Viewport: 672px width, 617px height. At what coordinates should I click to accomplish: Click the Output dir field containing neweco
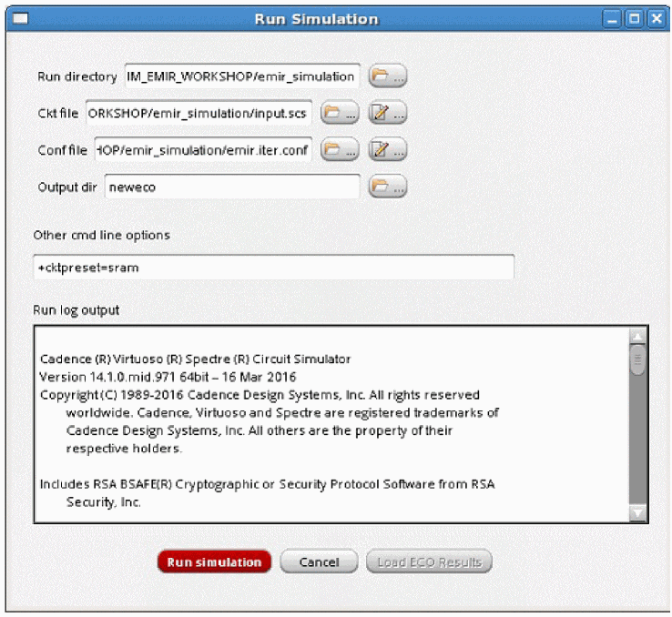pos(232,187)
